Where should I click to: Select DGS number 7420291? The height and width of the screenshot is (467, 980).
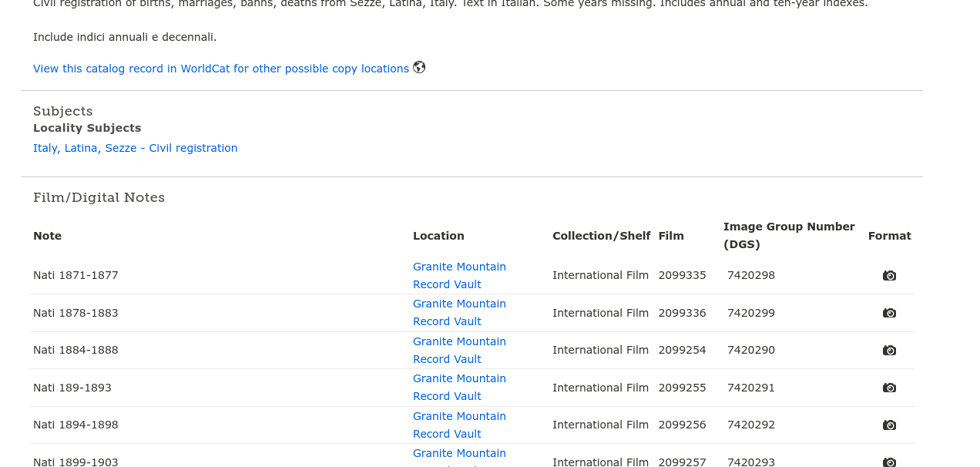coord(751,388)
